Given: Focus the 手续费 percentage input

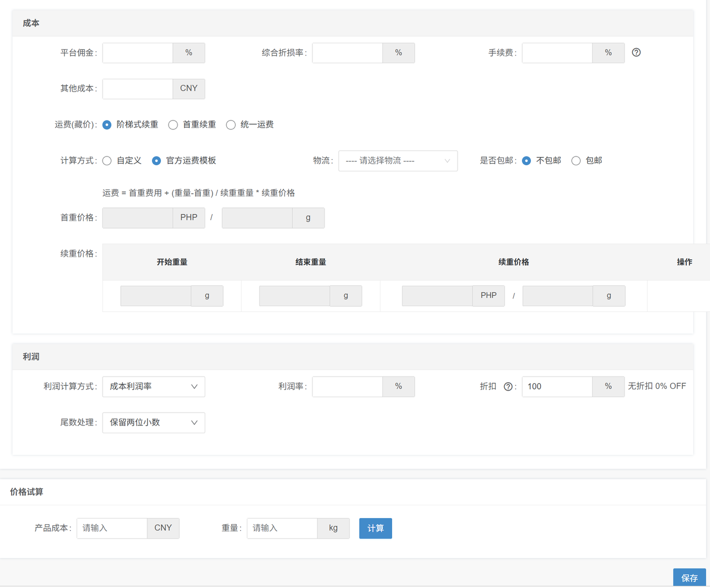Looking at the screenshot, I should point(557,53).
